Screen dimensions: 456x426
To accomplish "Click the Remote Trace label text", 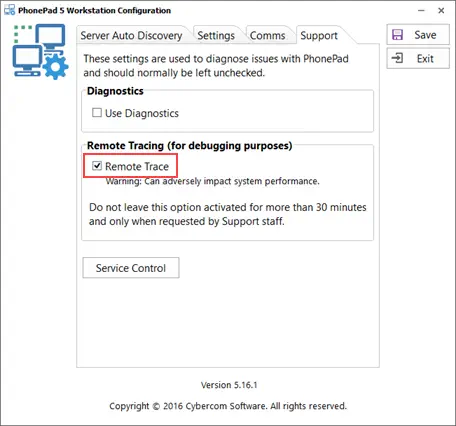I will (137, 166).
